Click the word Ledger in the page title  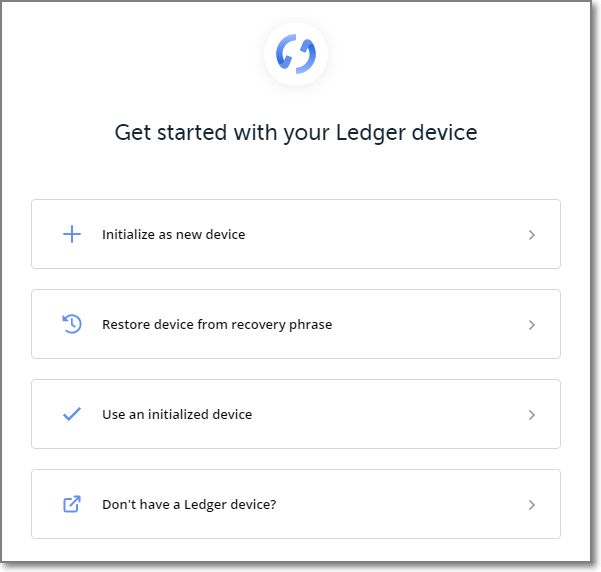click(x=368, y=132)
